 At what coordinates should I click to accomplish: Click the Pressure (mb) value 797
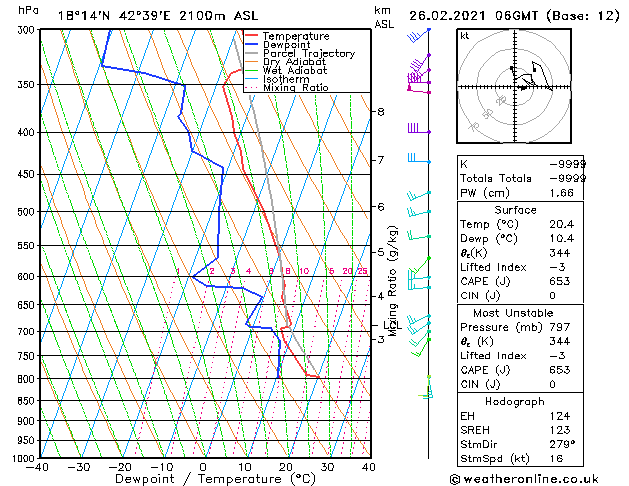560,327
